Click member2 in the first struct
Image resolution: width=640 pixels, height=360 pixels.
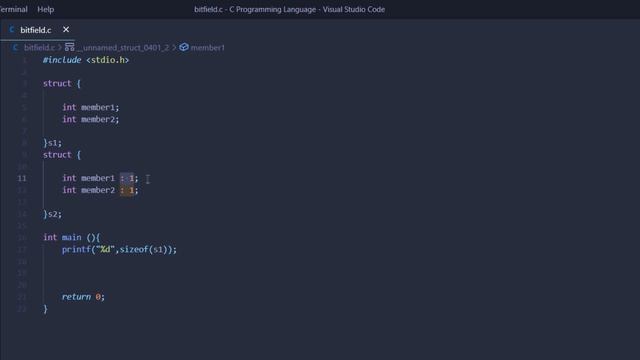click(98, 119)
